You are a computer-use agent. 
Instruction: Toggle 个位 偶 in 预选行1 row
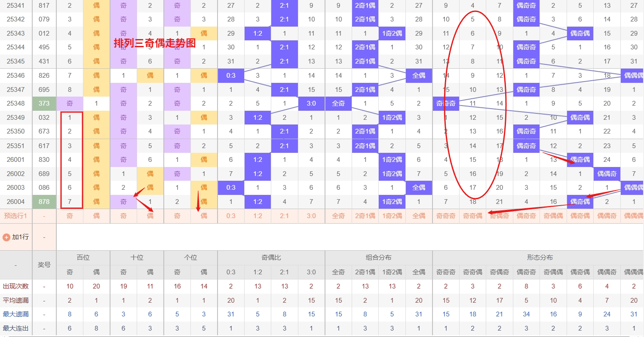click(204, 216)
